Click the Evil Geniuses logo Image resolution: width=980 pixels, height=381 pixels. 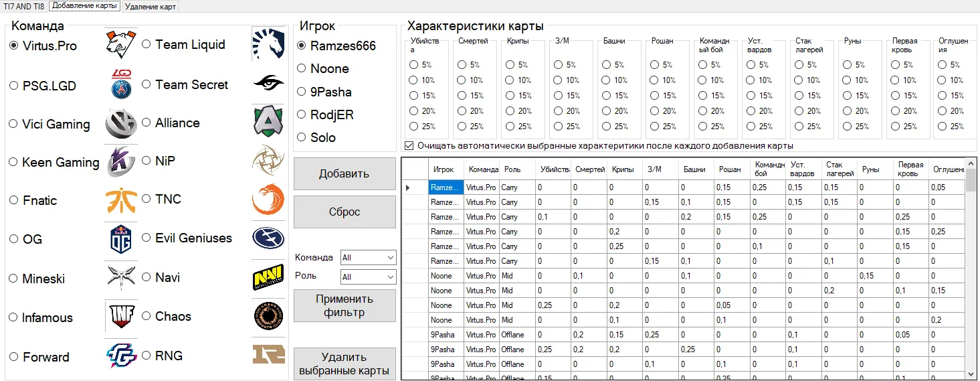pos(268,238)
